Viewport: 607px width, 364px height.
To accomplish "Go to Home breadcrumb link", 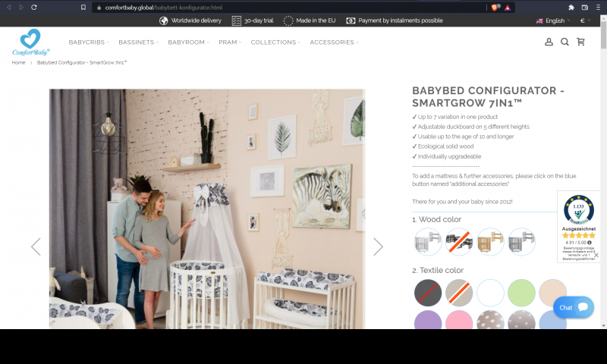I will point(18,63).
